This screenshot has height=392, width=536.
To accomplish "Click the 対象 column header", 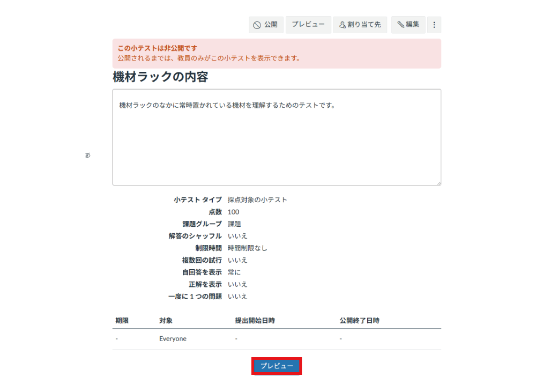I will coord(165,320).
